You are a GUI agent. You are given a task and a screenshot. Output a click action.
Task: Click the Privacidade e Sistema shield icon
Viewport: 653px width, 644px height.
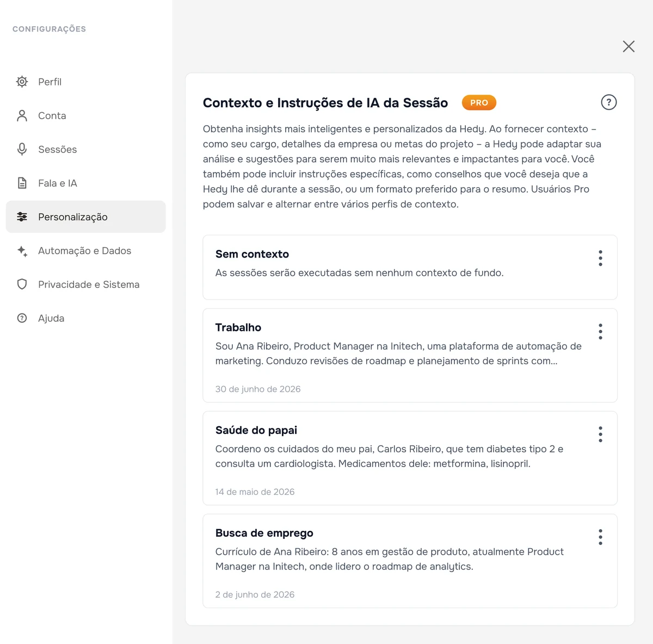(22, 284)
